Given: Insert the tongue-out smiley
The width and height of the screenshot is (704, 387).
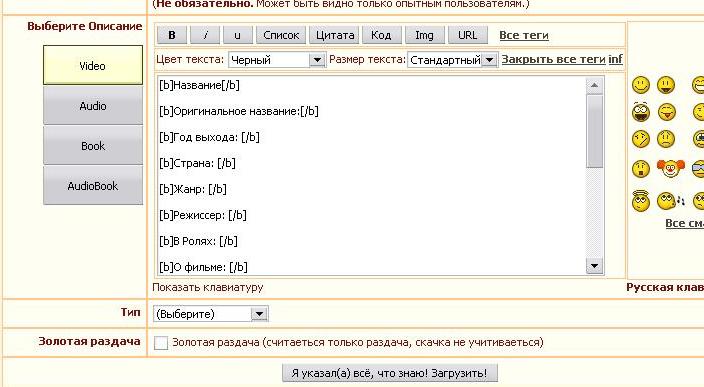Looking at the screenshot, I should click(x=667, y=112).
